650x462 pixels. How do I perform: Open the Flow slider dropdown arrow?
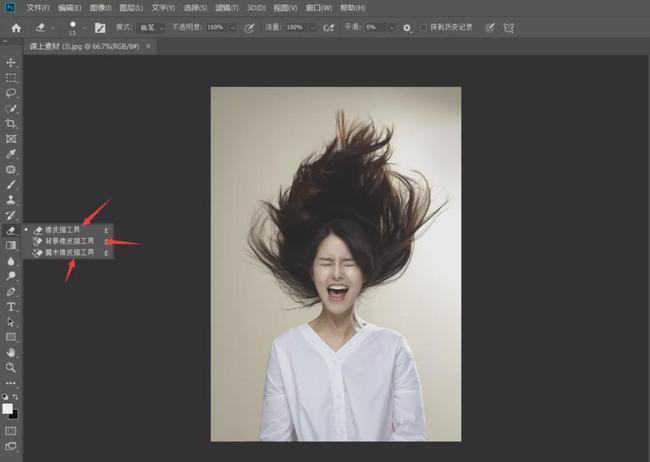[312, 28]
